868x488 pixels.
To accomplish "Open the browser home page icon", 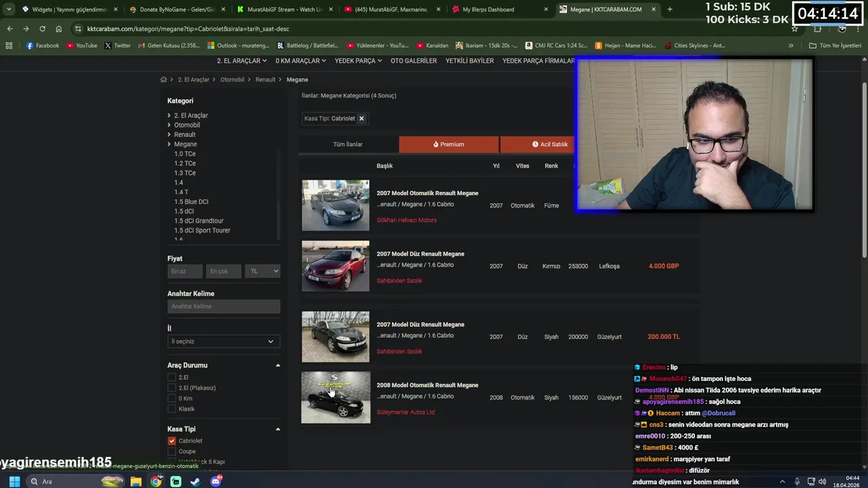I will [58, 28].
